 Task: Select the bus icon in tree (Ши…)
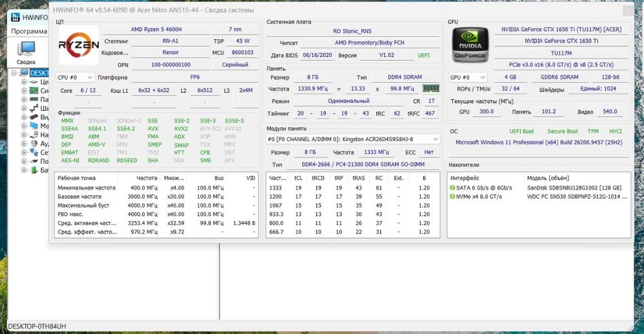click(34, 108)
